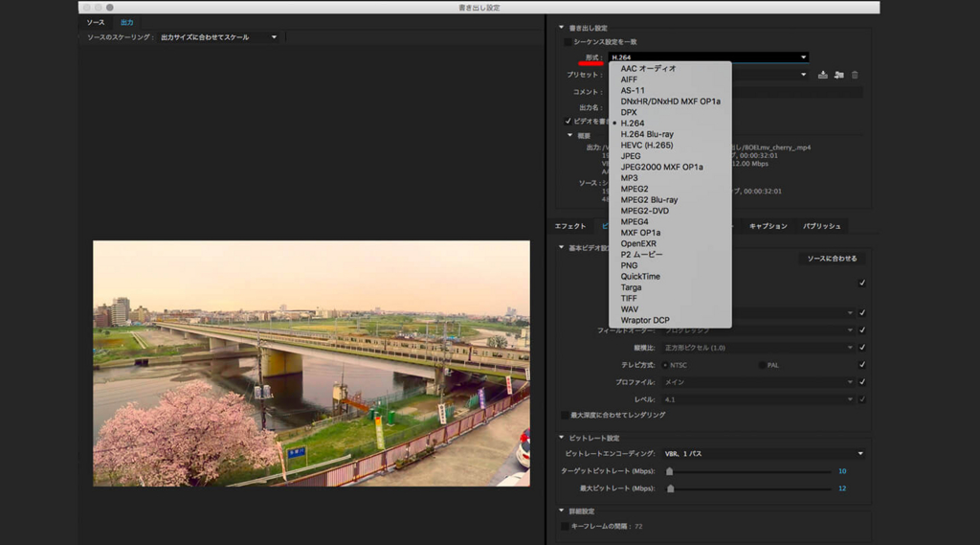Switch to the ソース tab
Image resolution: width=980 pixels, height=545 pixels.
click(96, 23)
